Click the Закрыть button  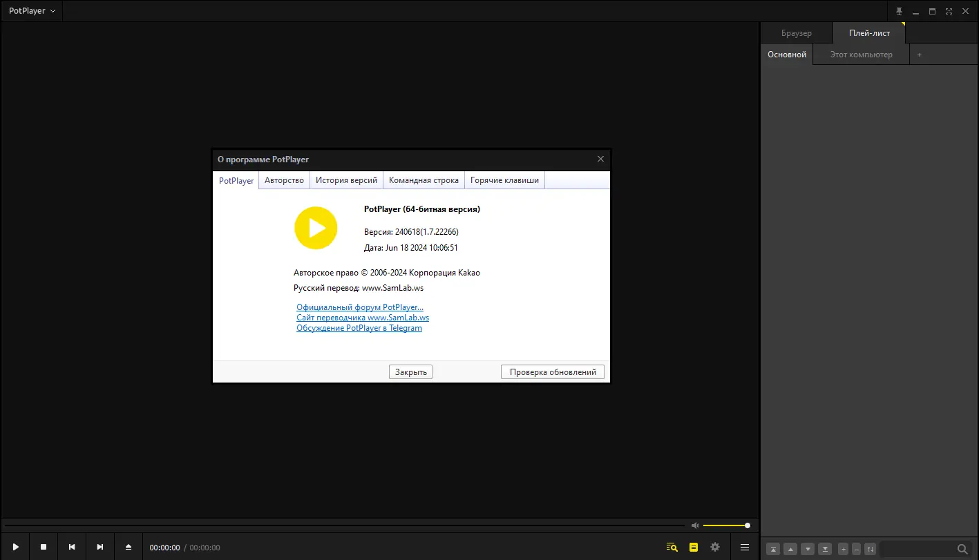click(411, 371)
